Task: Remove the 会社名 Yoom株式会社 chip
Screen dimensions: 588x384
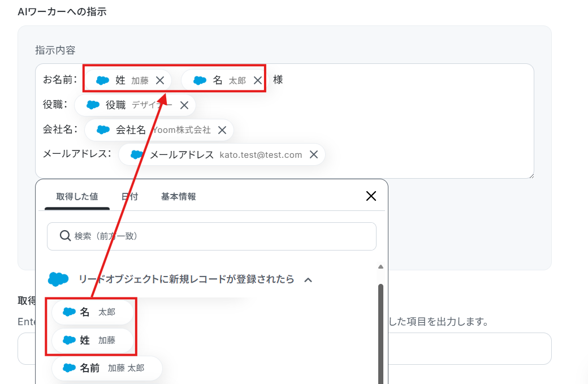Action: [x=222, y=130]
